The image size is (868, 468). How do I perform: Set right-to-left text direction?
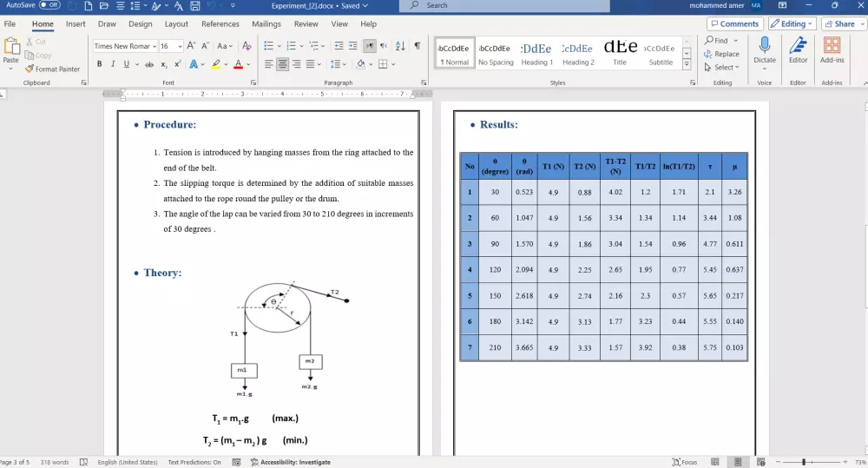click(x=383, y=46)
